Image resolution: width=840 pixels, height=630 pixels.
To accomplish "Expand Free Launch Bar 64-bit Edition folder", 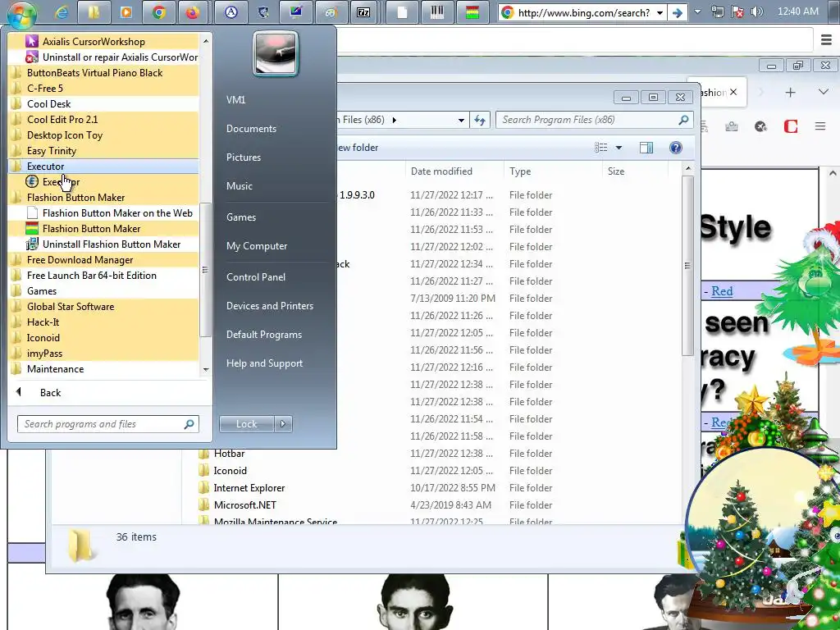I will click(103, 276).
